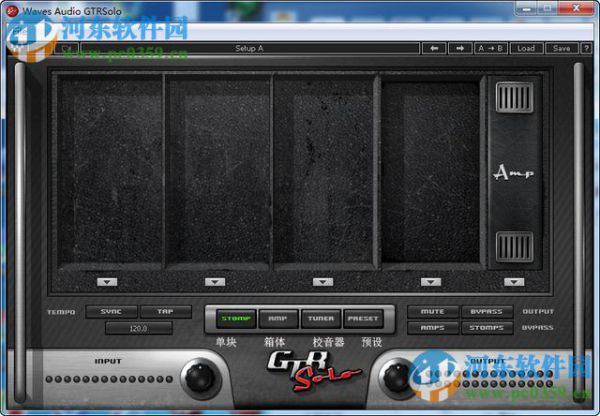Toggle tempo SYNC
The height and width of the screenshot is (416, 600).
[x=111, y=312]
